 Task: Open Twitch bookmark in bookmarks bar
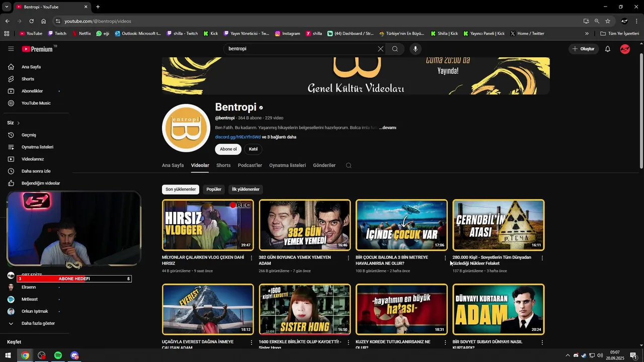click(57, 34)
